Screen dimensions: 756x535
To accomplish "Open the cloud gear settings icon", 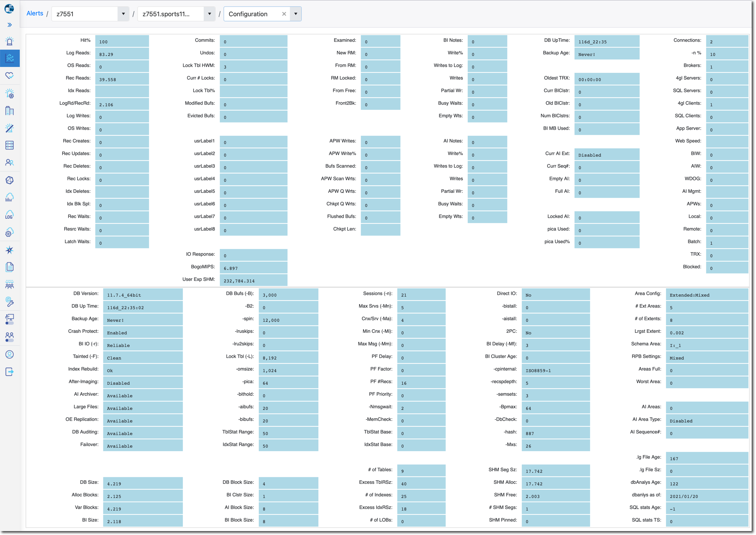I will (9, 232).
